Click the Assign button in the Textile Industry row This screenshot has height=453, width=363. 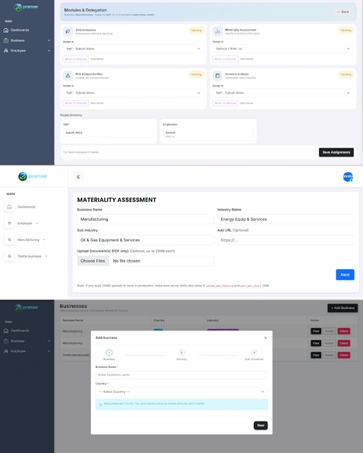click(329, 355)
